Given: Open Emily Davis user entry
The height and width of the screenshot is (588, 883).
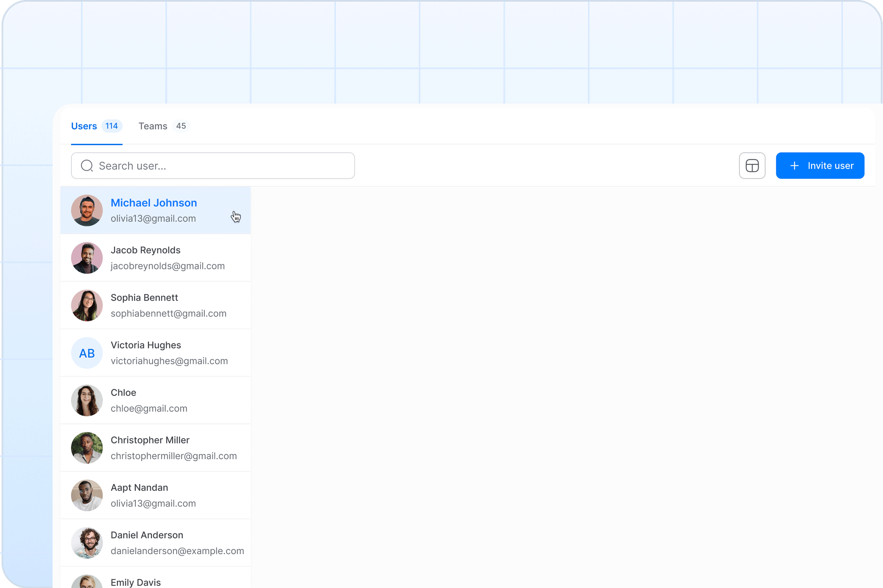Looking at the screenshot, I should tap(156, 578).
